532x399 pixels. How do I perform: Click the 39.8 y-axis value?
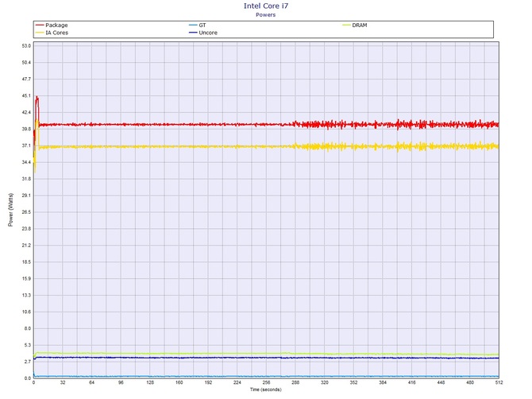26,129
